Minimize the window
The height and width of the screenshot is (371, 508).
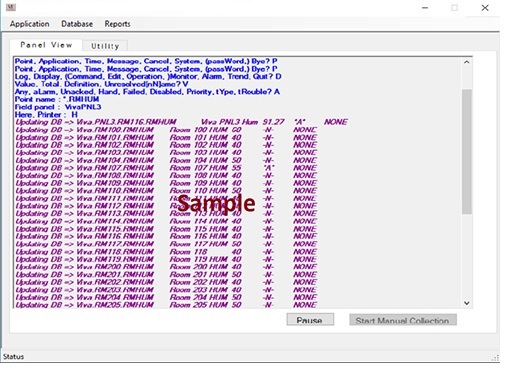(425, 8)
